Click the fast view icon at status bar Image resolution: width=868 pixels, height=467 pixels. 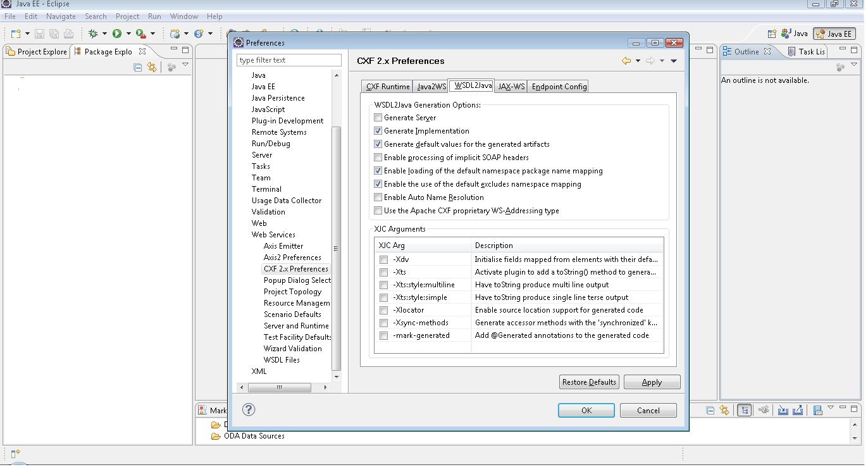(x=16, y=453)
